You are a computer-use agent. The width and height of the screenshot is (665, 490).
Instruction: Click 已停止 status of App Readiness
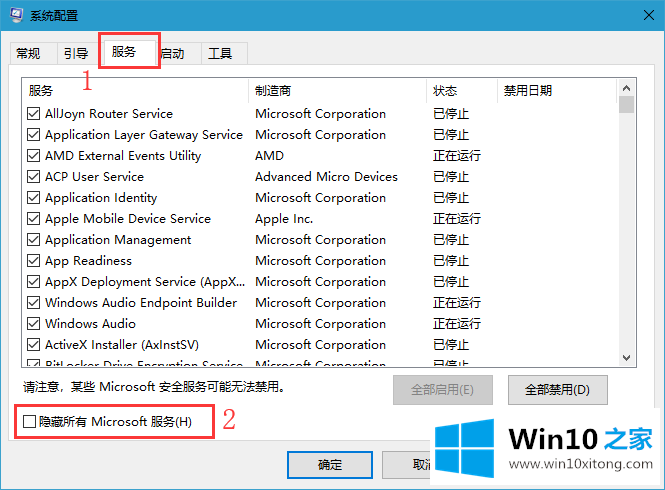[451, 260]
